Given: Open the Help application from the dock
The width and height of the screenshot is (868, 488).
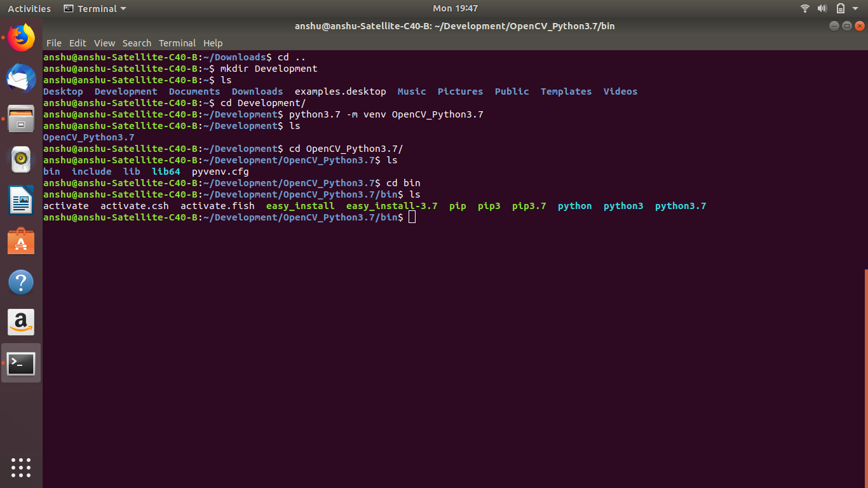Looking at the screenshot, I should 21,281.
